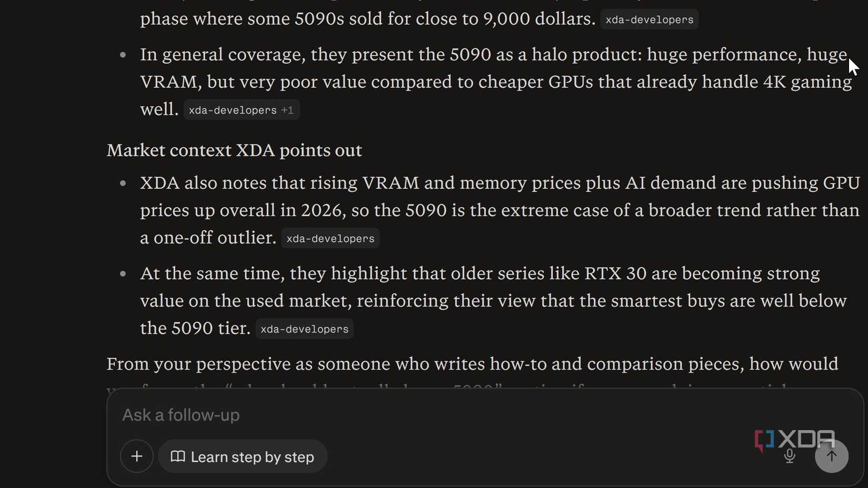868x488 pixels.
Task: Toggle Learn step by step mode
Action: point(243,456)
